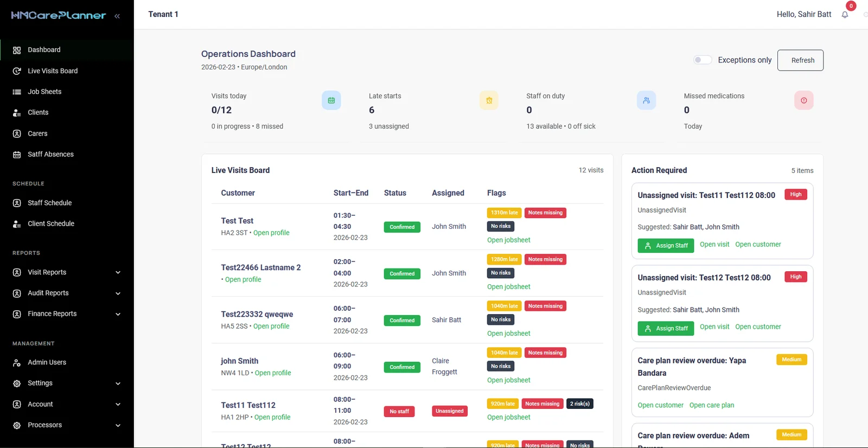Click the 12 visits count label
This screenshot has height=448, width=868.
(x=591, y=170)
